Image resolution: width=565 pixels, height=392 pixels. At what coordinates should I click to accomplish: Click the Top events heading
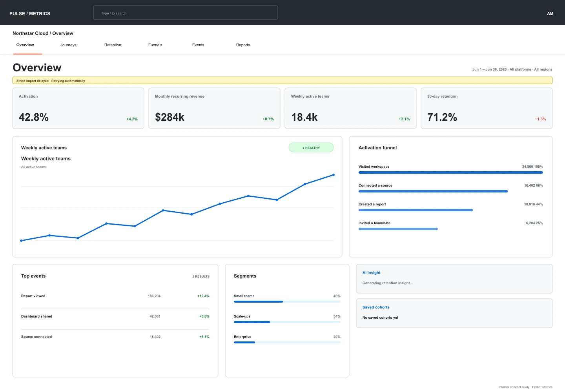click(x=33, y=276)
